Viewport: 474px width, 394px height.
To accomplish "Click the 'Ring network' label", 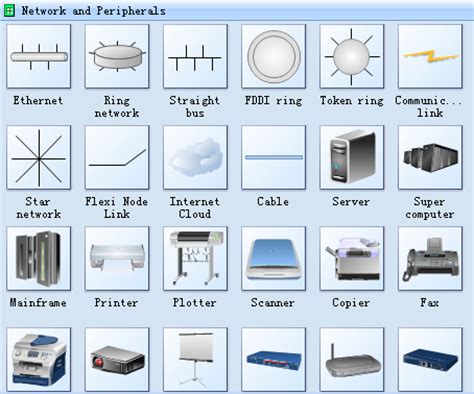I will tap(117, 107).
